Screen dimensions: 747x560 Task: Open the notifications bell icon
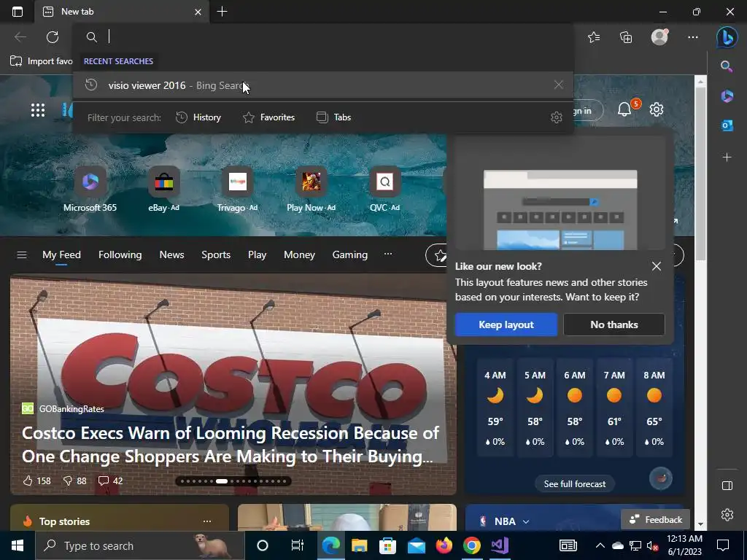(x=624, y=109)
